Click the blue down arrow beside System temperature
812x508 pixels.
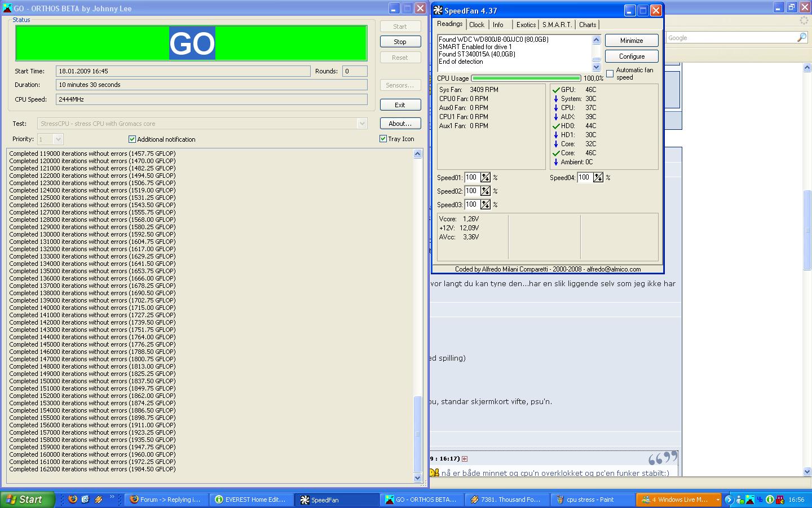556,99
